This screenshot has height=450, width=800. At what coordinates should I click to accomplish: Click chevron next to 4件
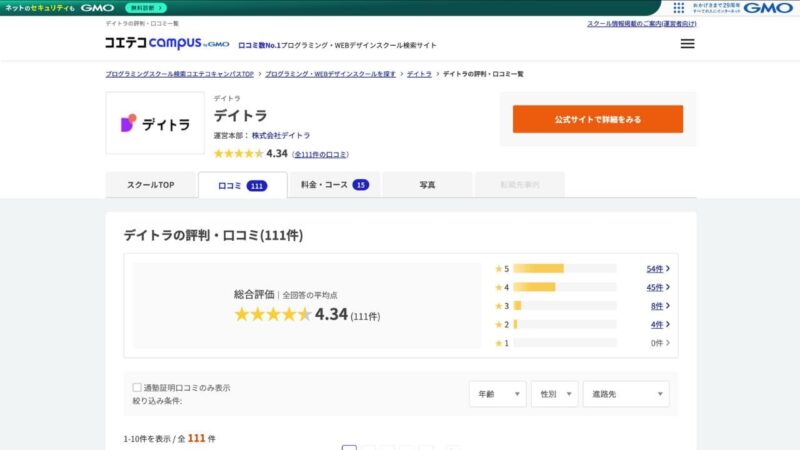pos(668,324)
